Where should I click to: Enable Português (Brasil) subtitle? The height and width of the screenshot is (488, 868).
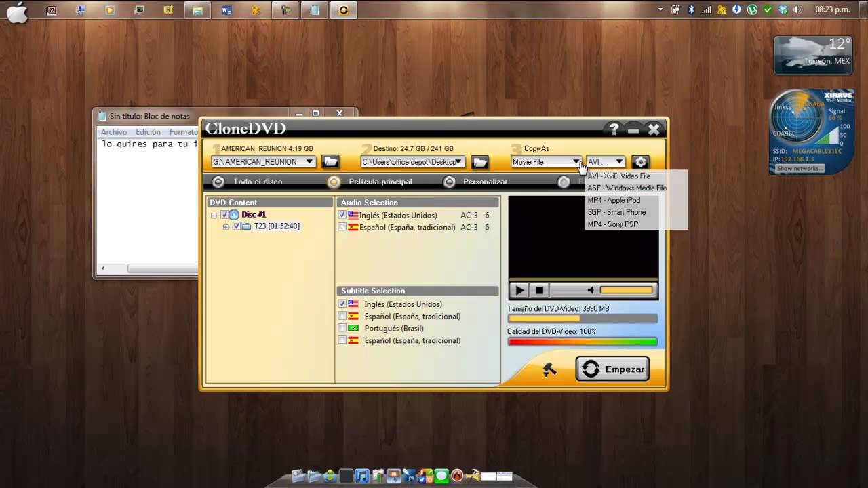click(x=342, y=329)
